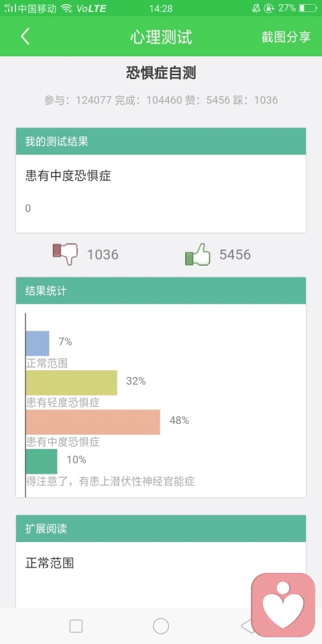Open the pink heart floating icon

click(283, 604)
